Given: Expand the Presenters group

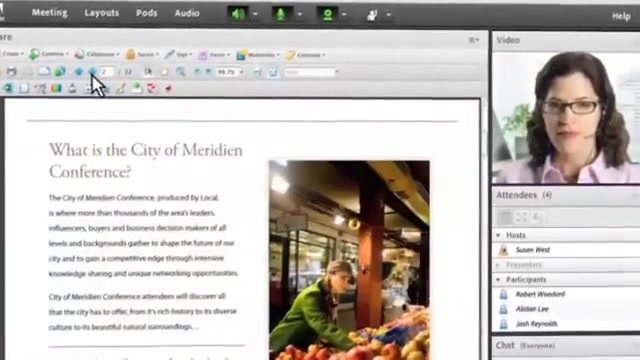Looking at the screenshot, I should (498, 265).
